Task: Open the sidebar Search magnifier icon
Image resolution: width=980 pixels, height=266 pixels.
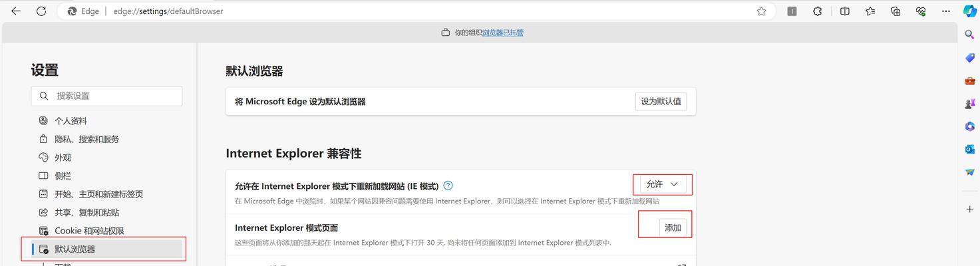Action: (x=970, y=35)
